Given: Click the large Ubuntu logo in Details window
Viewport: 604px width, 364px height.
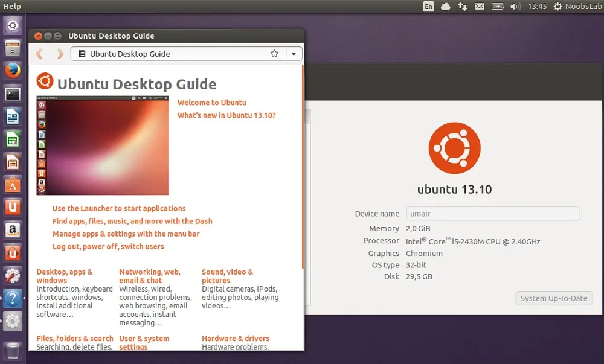Looking at the screenshot, I should point(455,148).
